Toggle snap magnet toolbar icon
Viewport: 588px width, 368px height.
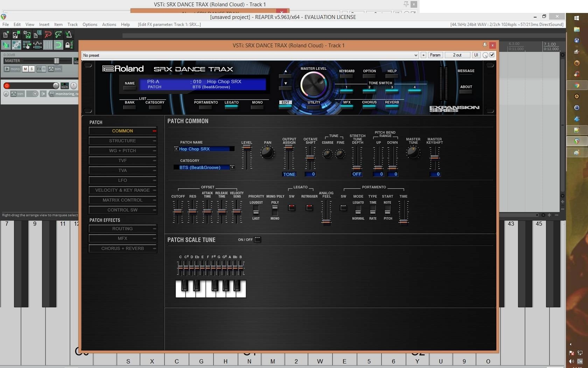(x=58, y=45)
